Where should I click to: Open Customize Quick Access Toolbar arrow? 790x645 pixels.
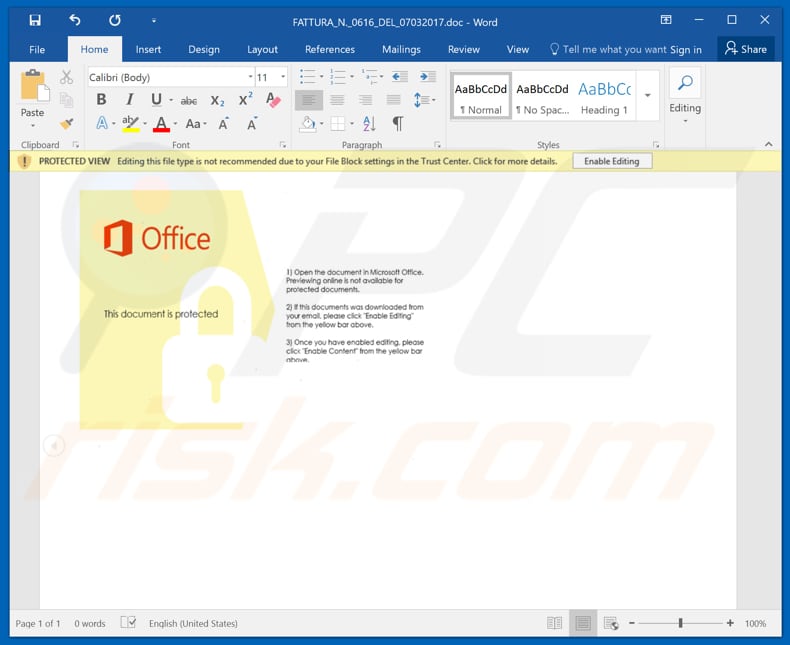tap(154, 21)
